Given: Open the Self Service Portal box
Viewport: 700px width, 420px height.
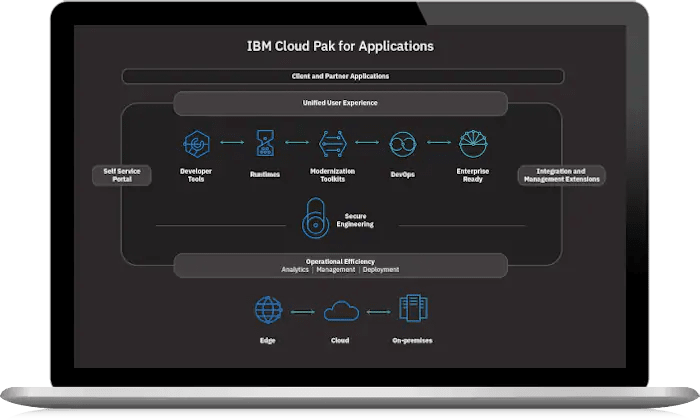Looking at the screenshot, I should (x=122, y=175).
